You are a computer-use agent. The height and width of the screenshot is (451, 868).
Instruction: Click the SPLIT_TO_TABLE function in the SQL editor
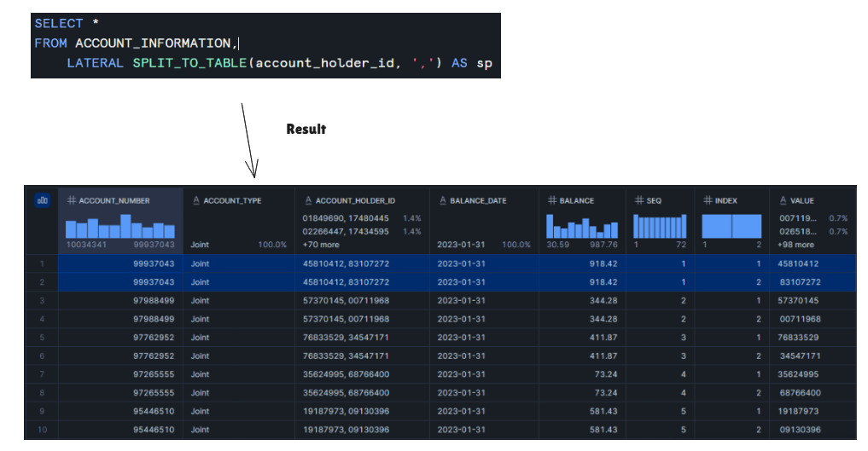point(189,63)
